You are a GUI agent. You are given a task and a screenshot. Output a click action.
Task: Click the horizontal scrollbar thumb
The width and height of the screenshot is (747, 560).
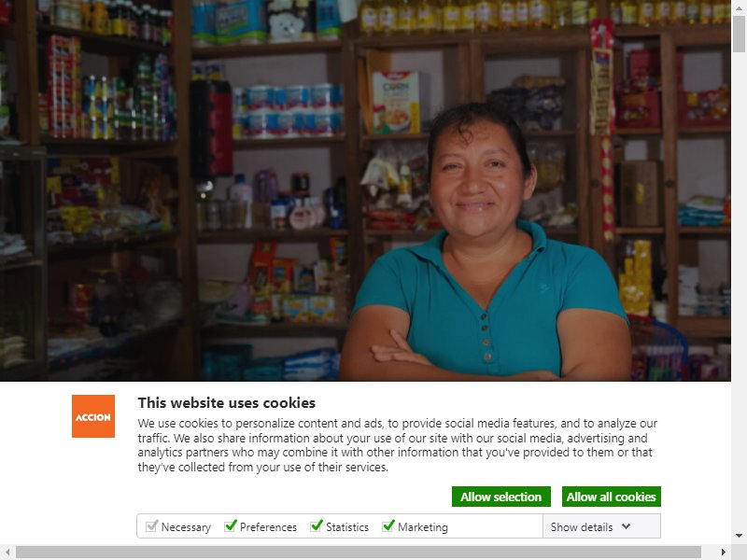[359, 553]
